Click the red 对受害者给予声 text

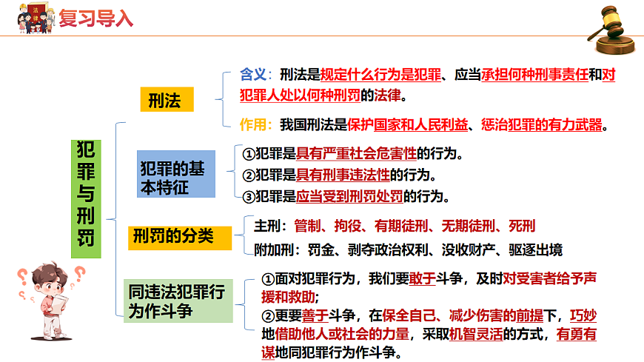tap(549, 278)
